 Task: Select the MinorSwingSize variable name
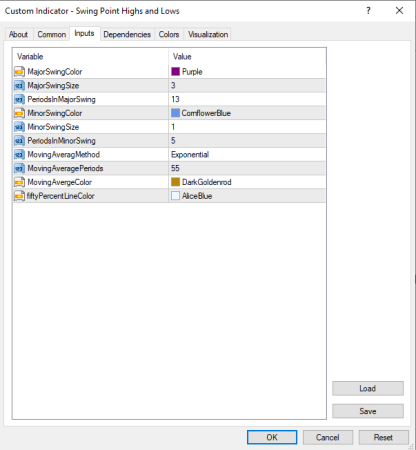[x=53, y=127]
